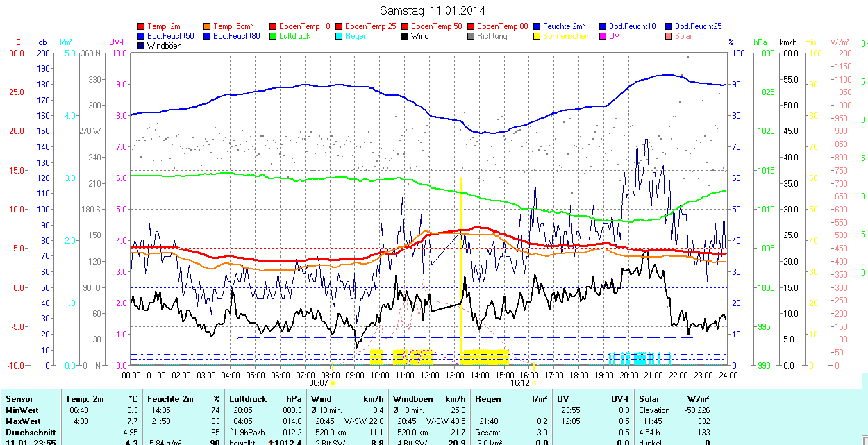
Task: Click the black Wind legend square
Action: pyautogui.click(x=406, y=36)
